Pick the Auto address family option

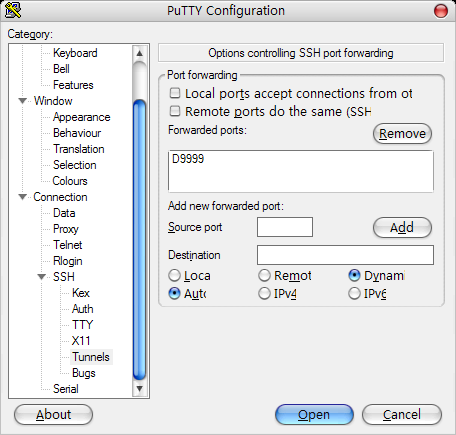point(174,294)
